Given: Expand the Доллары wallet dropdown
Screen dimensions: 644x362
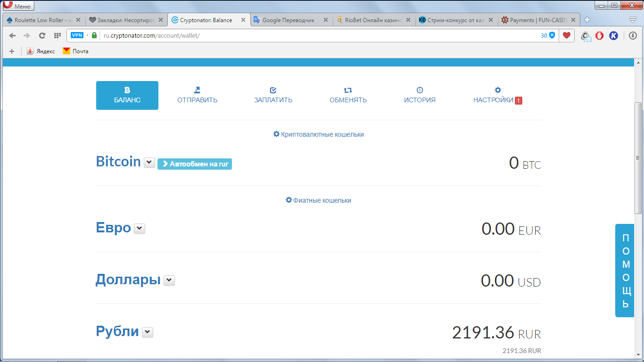Looking at the screenshot, I should 169,280.
